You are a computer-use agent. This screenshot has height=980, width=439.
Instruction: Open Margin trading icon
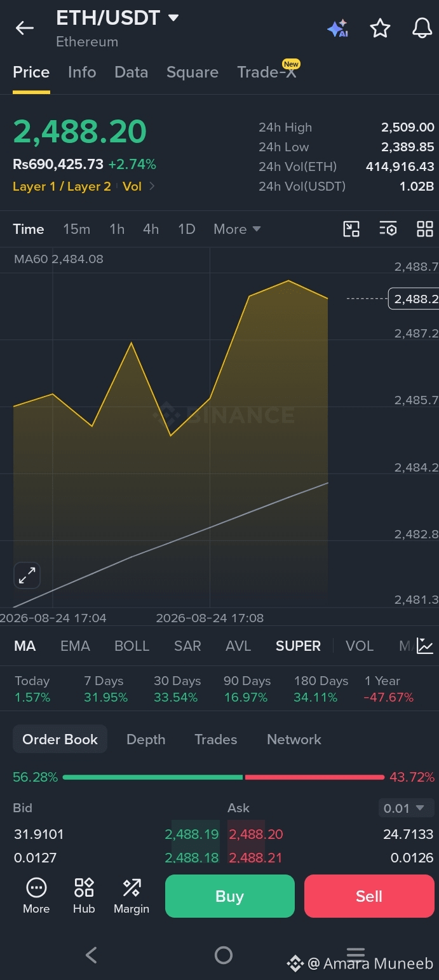(132, 895)
